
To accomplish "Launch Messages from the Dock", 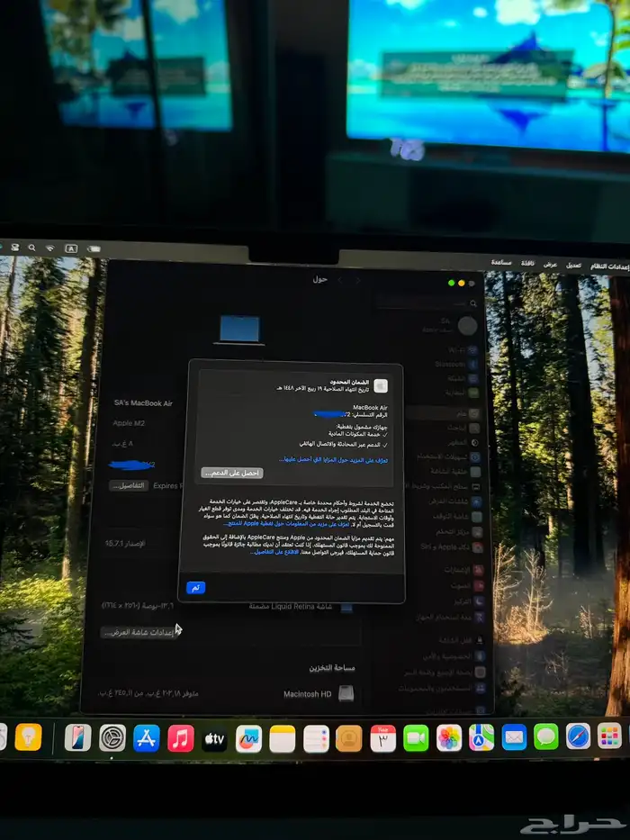I will tap(545, 736).
